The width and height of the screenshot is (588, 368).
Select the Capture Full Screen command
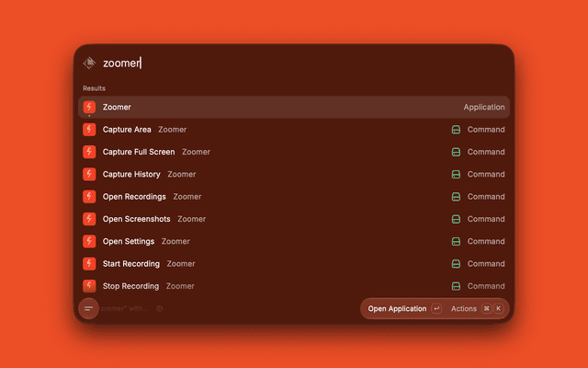294,152
